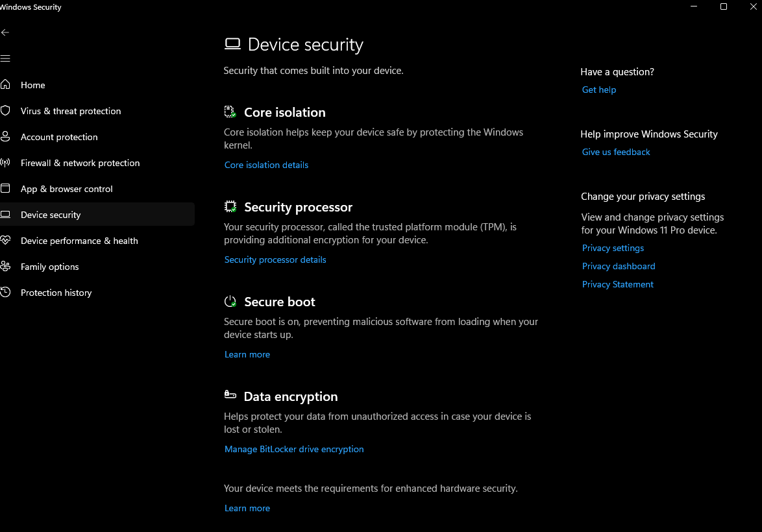Open Privacy dashboard link
762x532 pixels.
click(619, 266)
